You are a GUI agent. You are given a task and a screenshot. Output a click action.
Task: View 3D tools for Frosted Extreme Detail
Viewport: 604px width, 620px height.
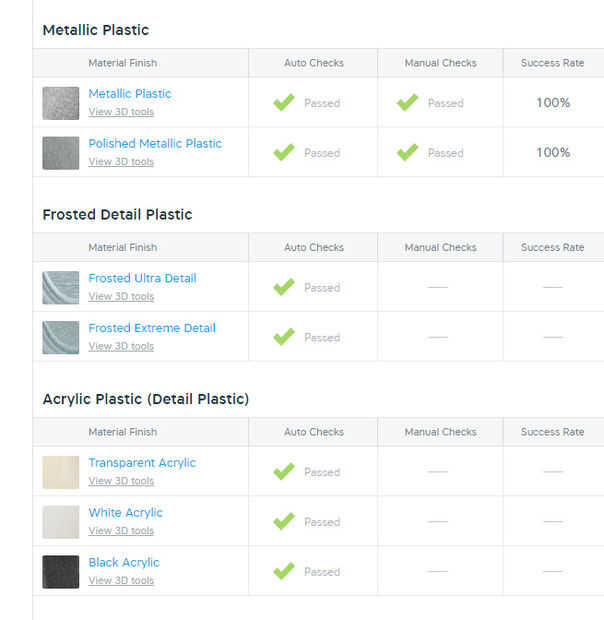click(121, 347)
